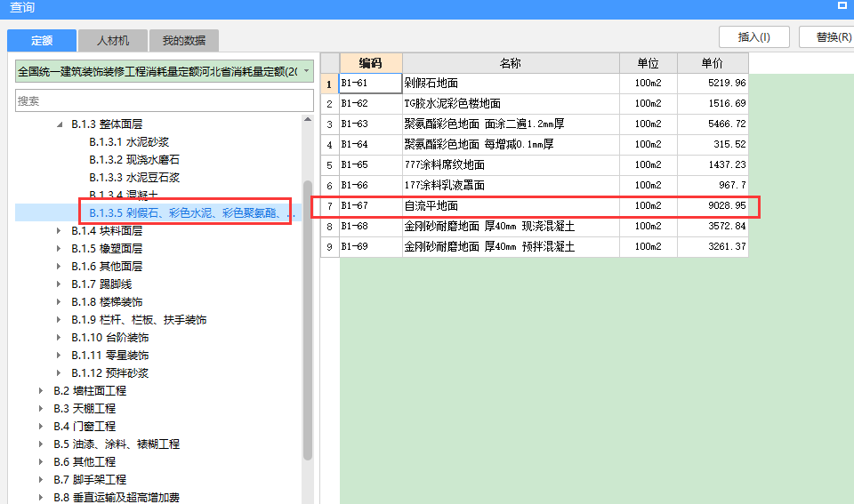
Task: Expand the B.1.4 块料面层 node
Action: 59,231
